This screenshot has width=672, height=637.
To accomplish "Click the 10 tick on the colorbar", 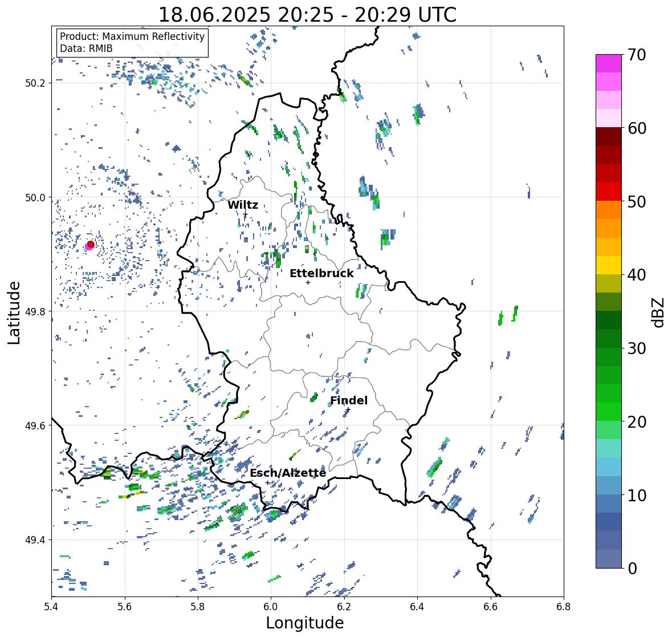I will (x=637, y=495).
